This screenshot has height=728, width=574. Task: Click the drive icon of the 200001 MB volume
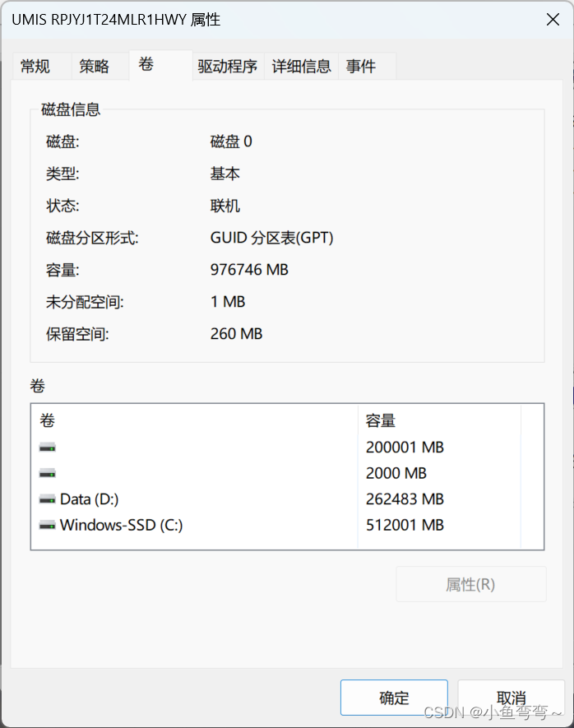tap(48, 447)
